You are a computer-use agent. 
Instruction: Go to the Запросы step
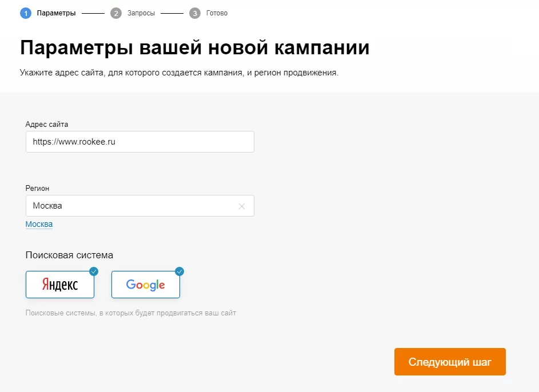141,13
